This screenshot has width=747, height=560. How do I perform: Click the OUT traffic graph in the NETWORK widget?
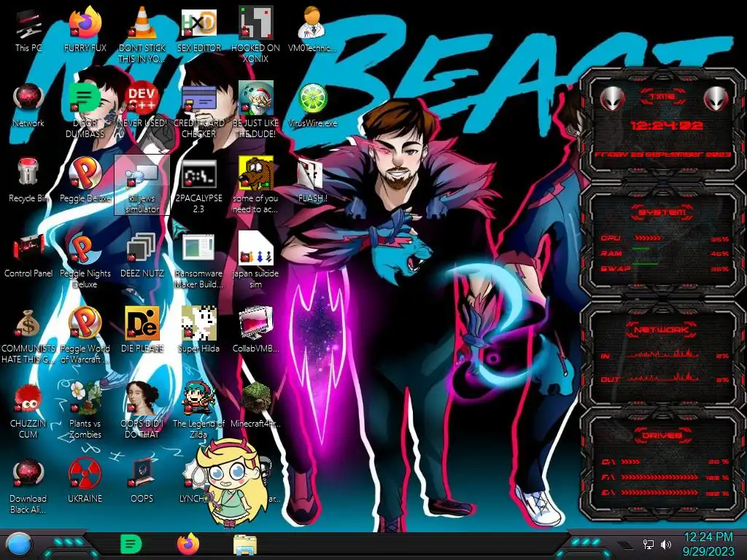click(x=663, y=378)
